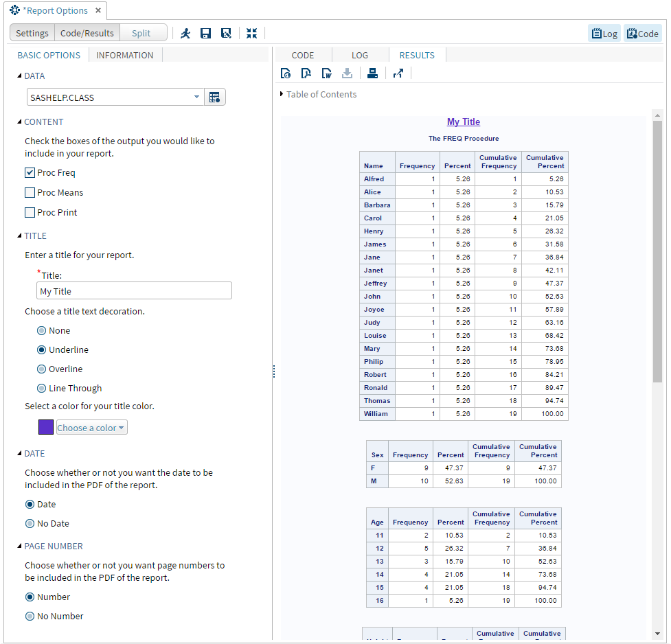Screen dimensions: 671x644
Task: Click the purple title color swatch
Action: click(x=46, y=428)
